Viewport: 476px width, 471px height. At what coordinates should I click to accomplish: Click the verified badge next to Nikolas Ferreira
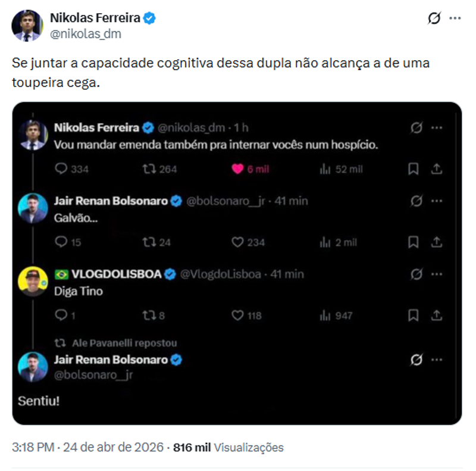(148, 18)
